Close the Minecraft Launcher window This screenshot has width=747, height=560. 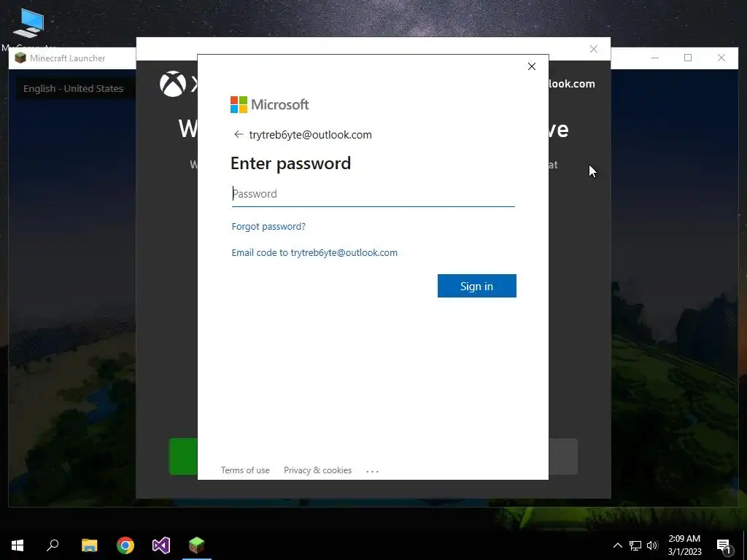[x=721, y=58]
